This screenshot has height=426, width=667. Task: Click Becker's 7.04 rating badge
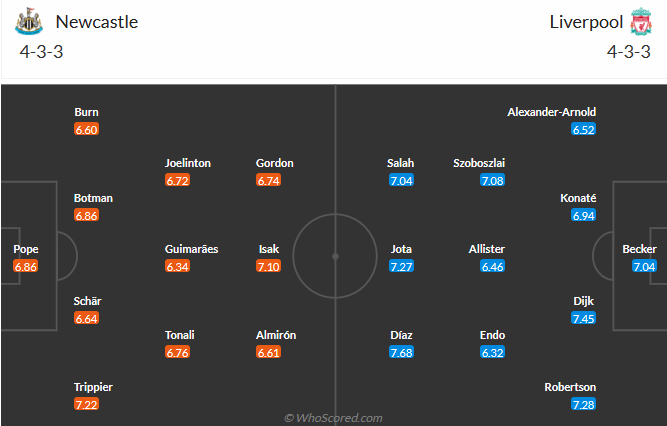[x=644, y=266]
